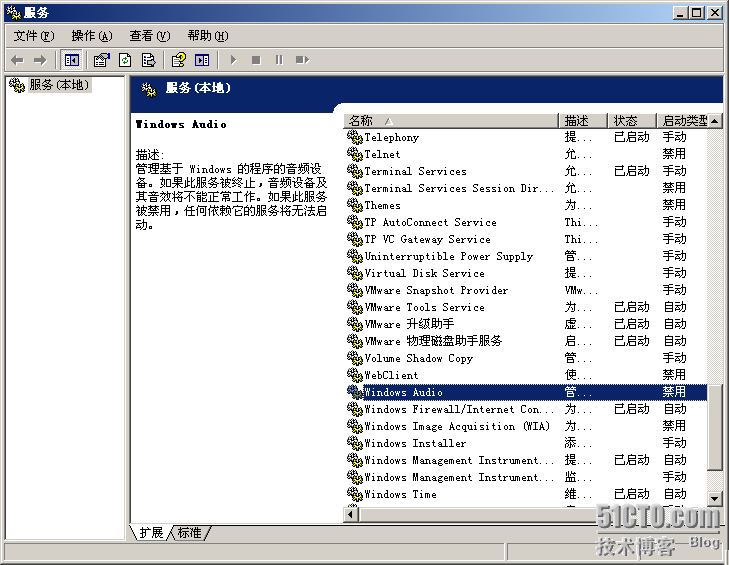Click the Help question-mark toolbar icon
Viewport: 729px width, 565px height.
pos(179,60)
